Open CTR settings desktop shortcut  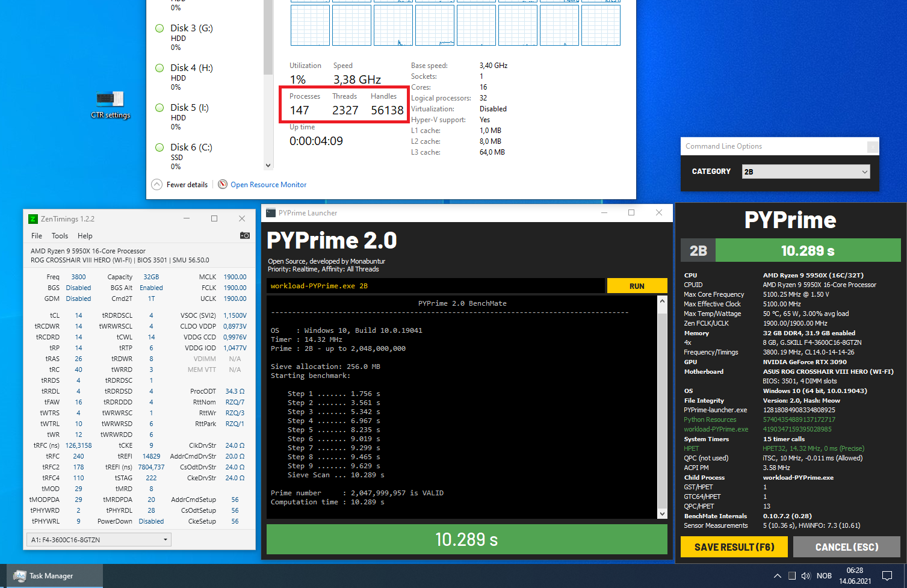click(110, 105)
